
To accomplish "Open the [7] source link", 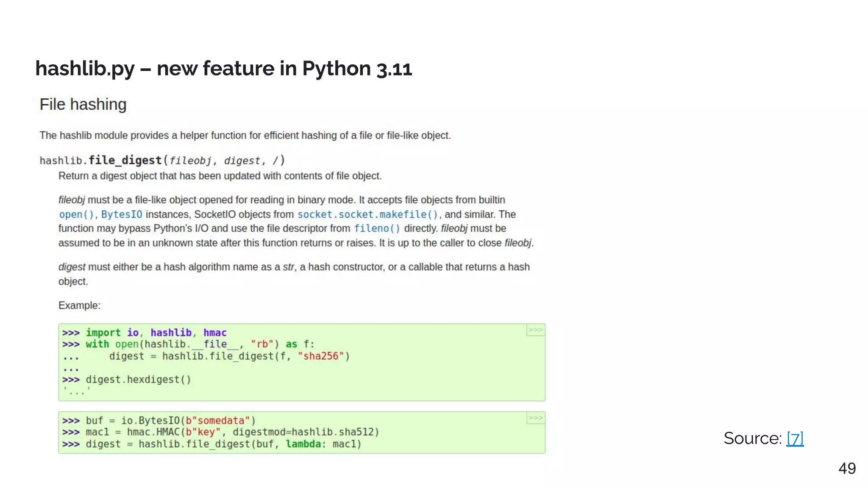I will (795, 438).
